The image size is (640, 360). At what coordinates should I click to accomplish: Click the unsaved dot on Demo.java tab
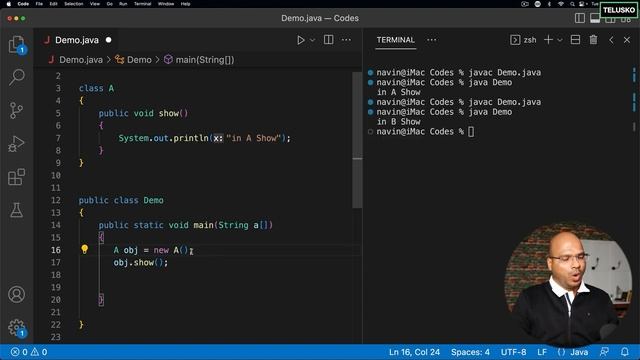109,40
